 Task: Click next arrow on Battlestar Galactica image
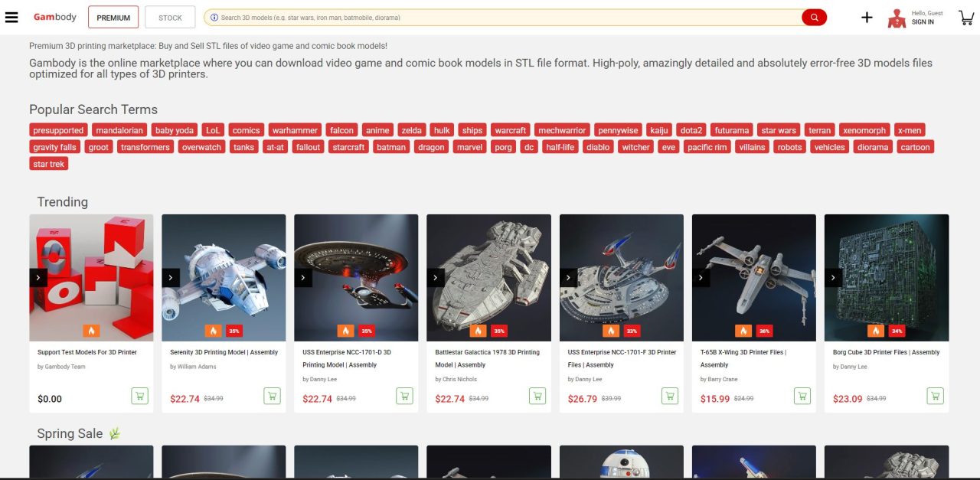point(436,277)
